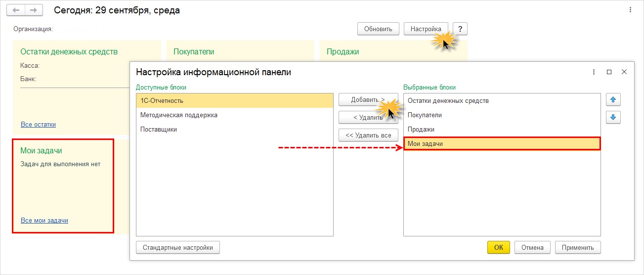The height and width of the screenshot is (275, 644).
Task: Click the Банк: label
Action: [29, 79]
